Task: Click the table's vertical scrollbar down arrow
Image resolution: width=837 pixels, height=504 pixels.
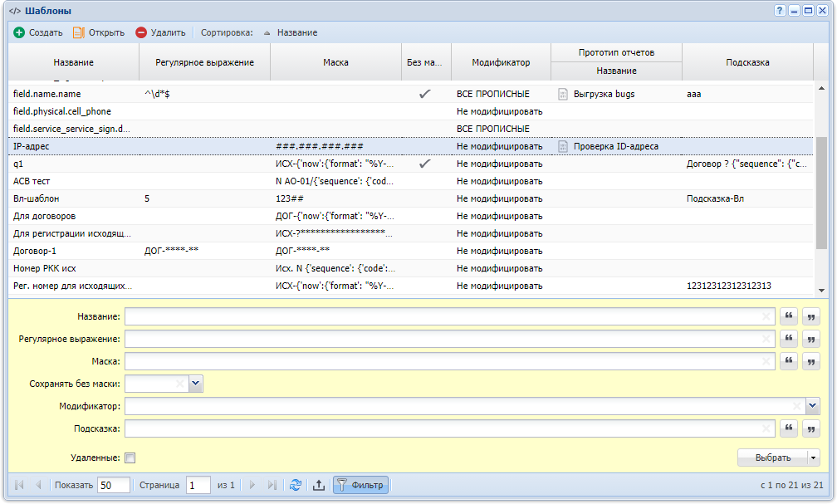Action: (821, 291)
